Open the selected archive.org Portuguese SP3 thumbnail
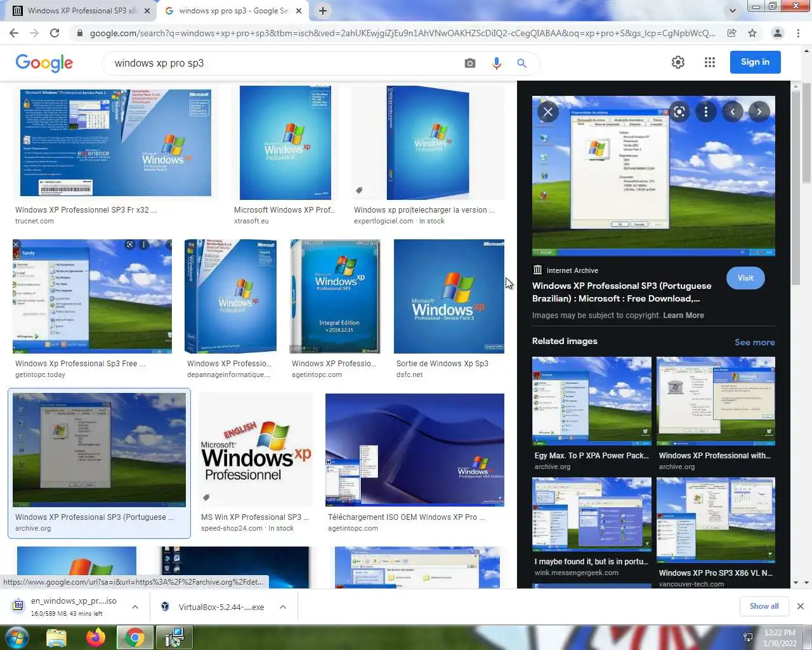This screenshot has width=812, height=650. pos(99,450)
